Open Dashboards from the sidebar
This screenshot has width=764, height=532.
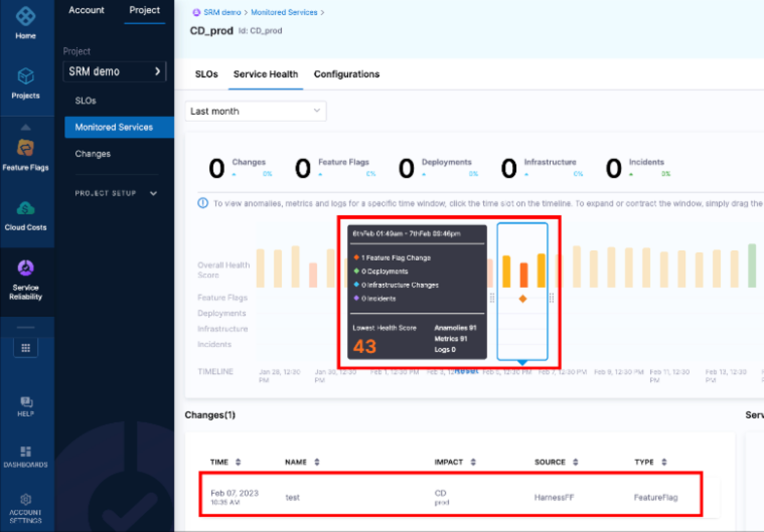click(x=26, y=452)
